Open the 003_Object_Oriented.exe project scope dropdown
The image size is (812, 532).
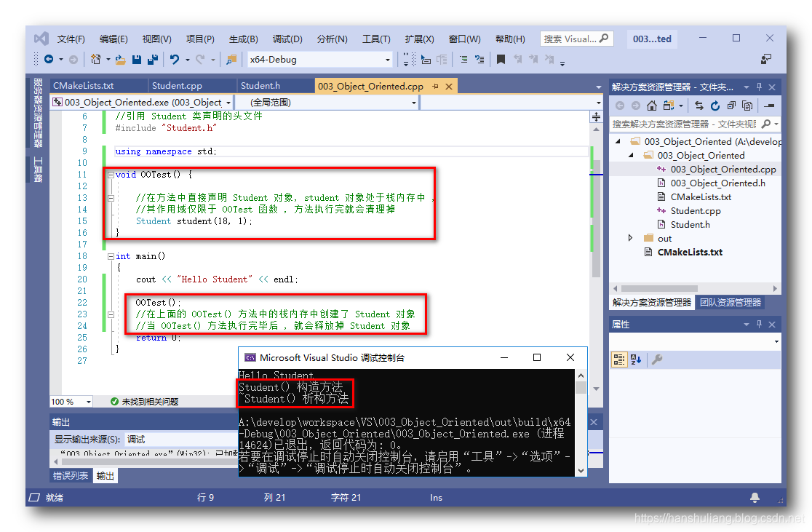228,103
